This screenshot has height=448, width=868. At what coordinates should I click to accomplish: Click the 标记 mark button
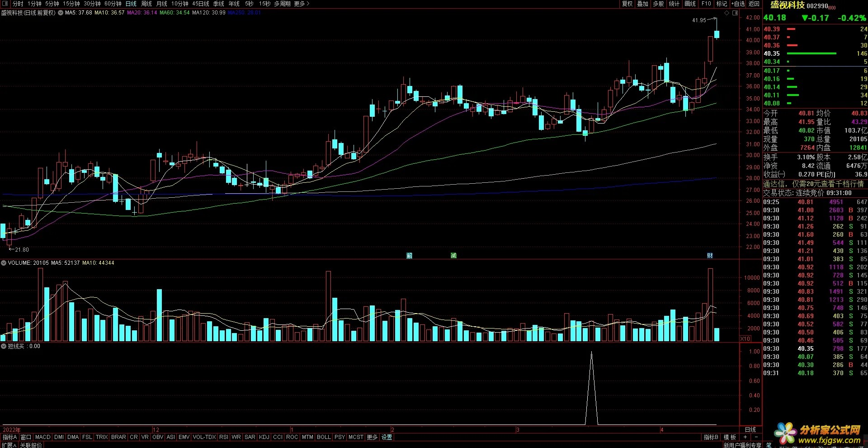[x=722, y=4]
